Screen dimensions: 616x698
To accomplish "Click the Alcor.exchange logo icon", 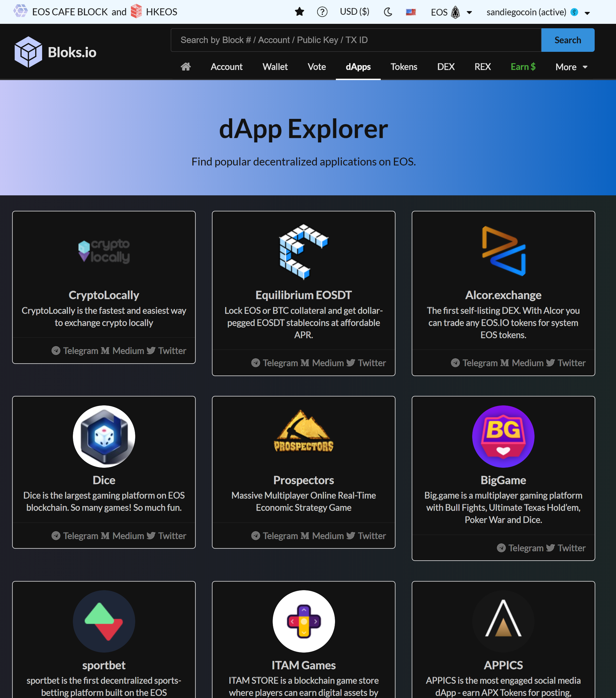I will pos(503,251).
